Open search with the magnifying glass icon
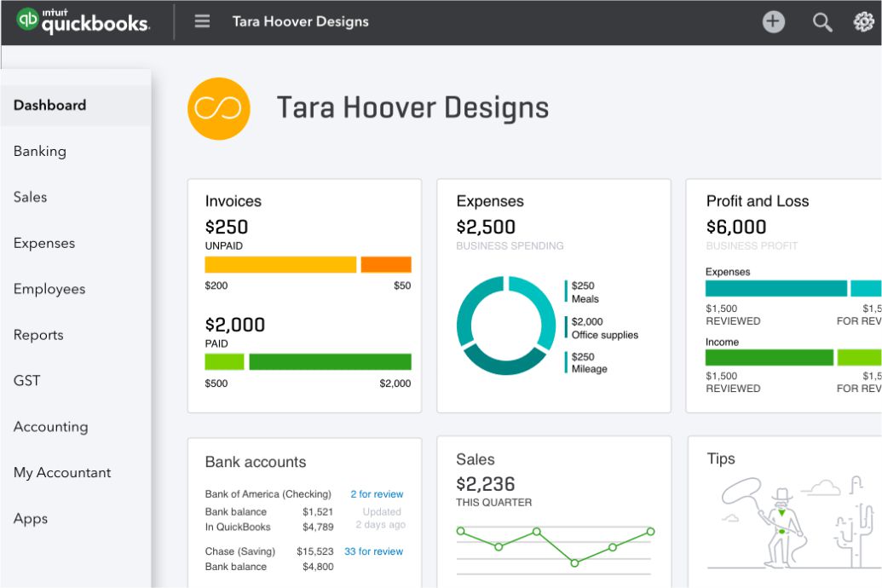882x588 pixels. pyautogui.click(x=821, y=22)
